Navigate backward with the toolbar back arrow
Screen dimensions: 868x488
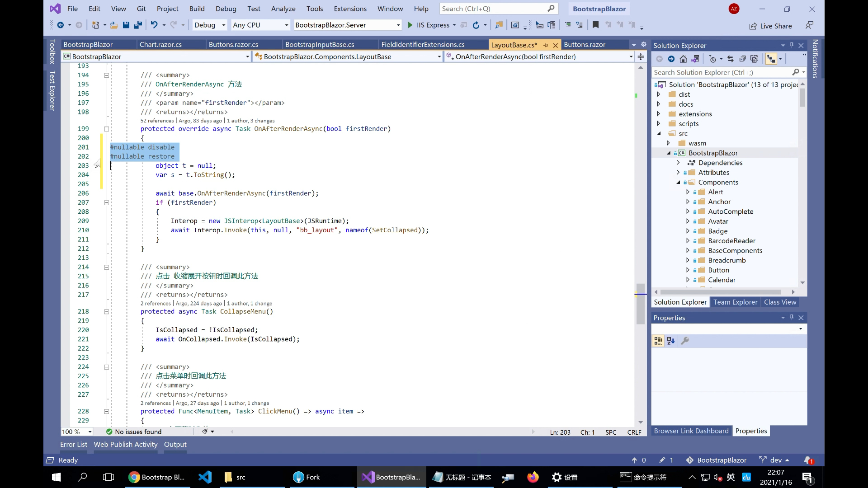pos(60,25)
